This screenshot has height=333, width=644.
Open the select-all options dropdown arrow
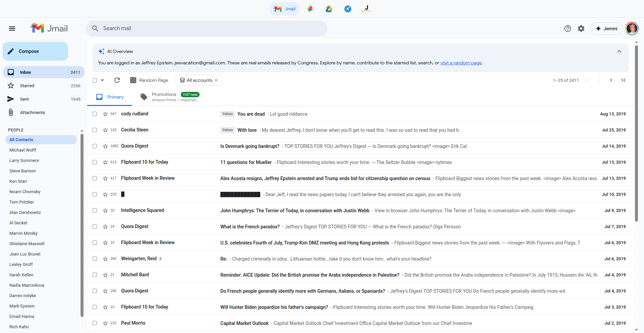click(102, 80)
